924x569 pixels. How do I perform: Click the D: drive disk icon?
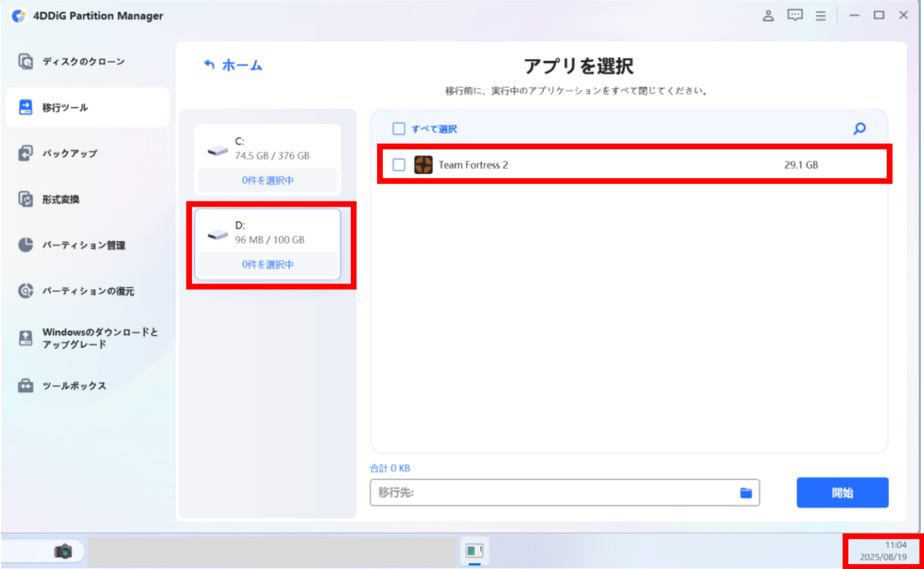(x=218, y=234)
